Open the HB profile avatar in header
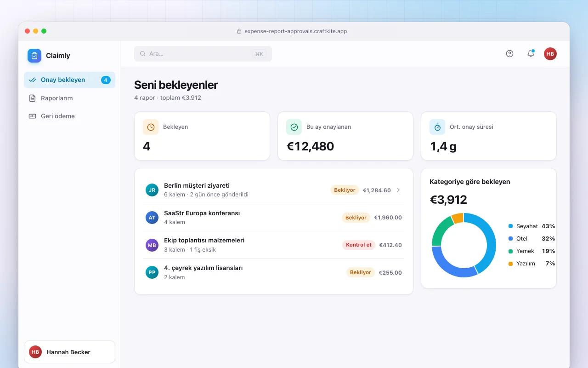The width and height of the screenshot is (588, 368). (550, 54)
